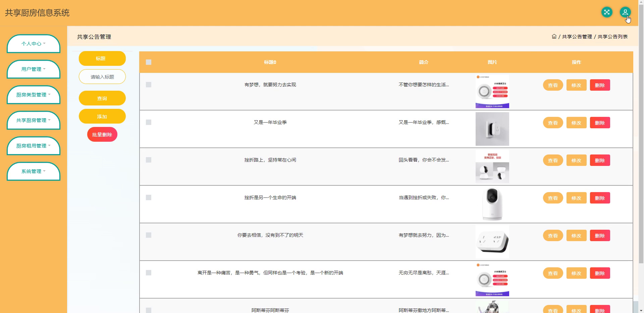Check the row 又是一年毕业季
Image resolution: width=644 pixels, height=313 pixels.
click(x=149, y=122)
